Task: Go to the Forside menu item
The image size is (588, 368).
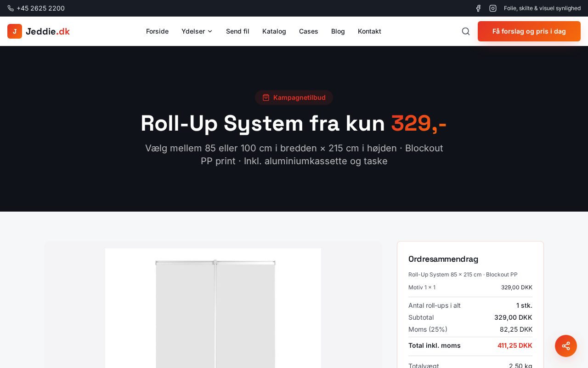Action: pyautogui.click(x=157, y=31)
